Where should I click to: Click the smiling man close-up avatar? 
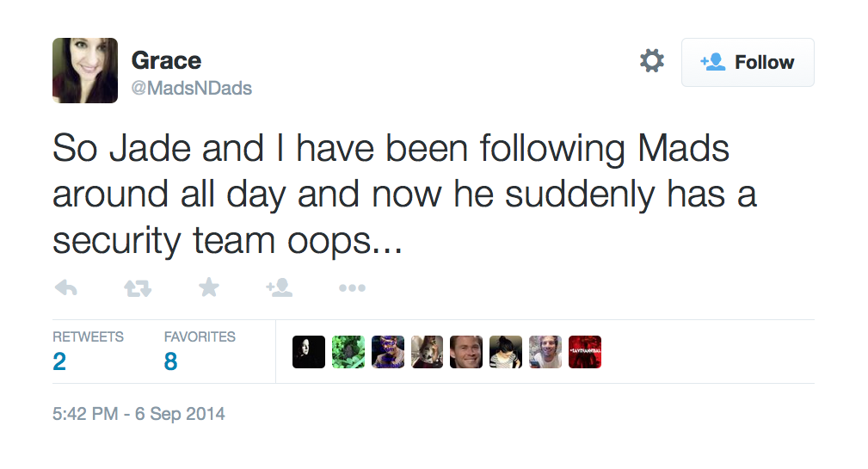[466, 352]
